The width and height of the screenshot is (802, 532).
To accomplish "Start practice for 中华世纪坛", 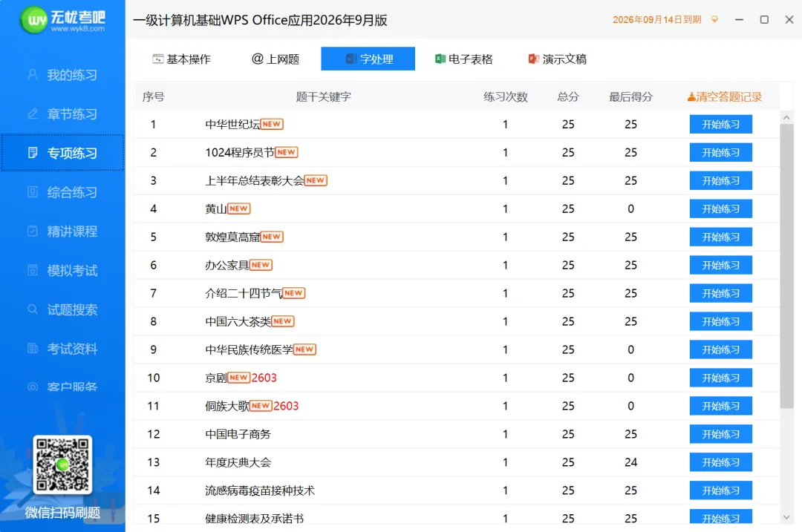I will pyautogui.click(x=720, y=124).
